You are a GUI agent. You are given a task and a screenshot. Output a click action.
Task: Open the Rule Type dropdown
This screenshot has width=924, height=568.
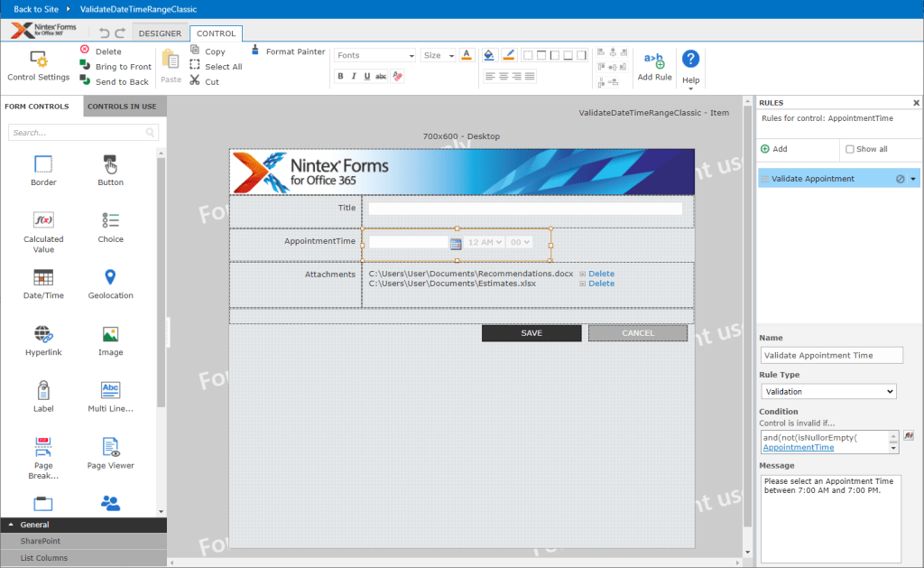[x=828, y=391]
